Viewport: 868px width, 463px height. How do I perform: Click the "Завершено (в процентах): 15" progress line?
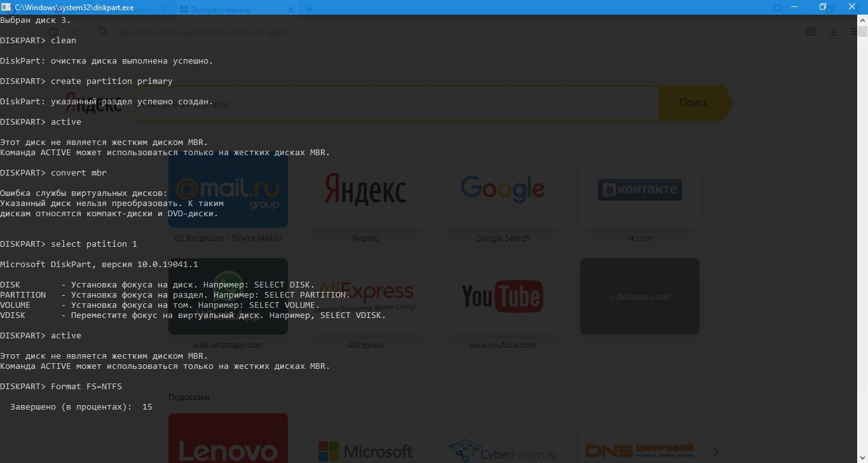[x=81, y=407]
